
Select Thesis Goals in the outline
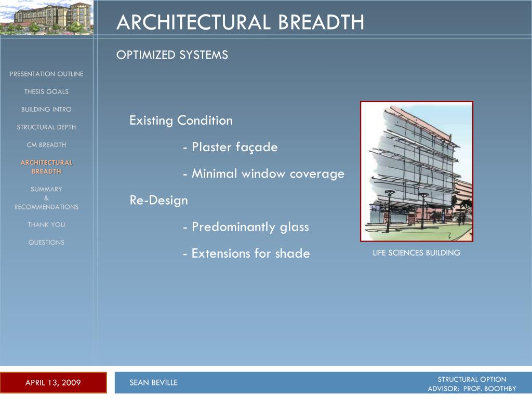pos(46,91)
